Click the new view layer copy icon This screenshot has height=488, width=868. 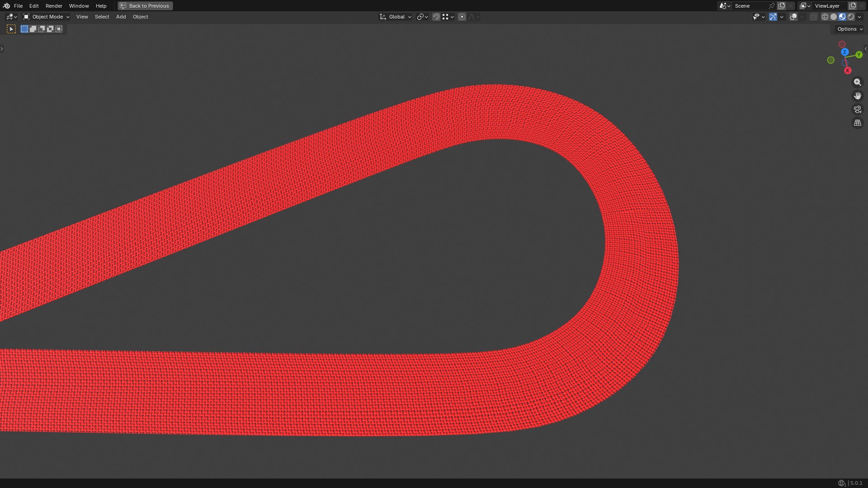tap(853, 6)
